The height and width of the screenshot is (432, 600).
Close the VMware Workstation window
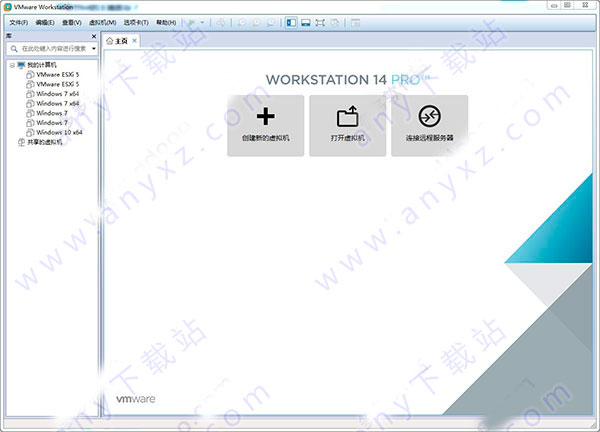[x=585, y=5]
